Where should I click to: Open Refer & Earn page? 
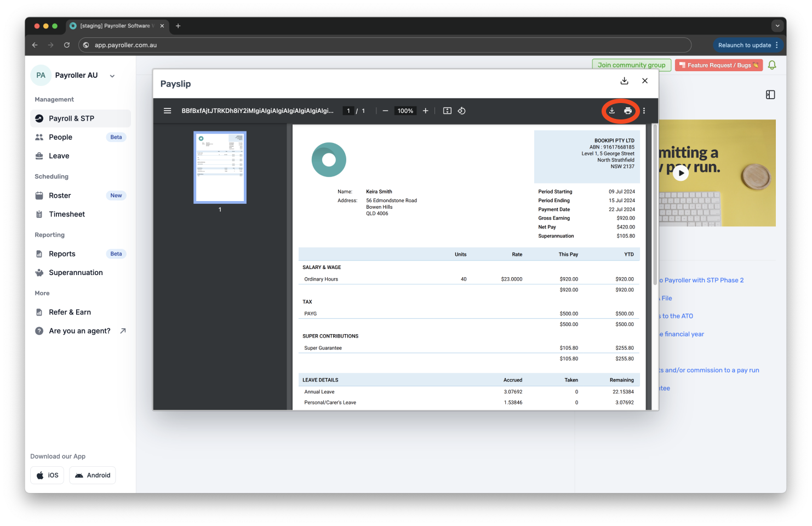pos(81,312)
